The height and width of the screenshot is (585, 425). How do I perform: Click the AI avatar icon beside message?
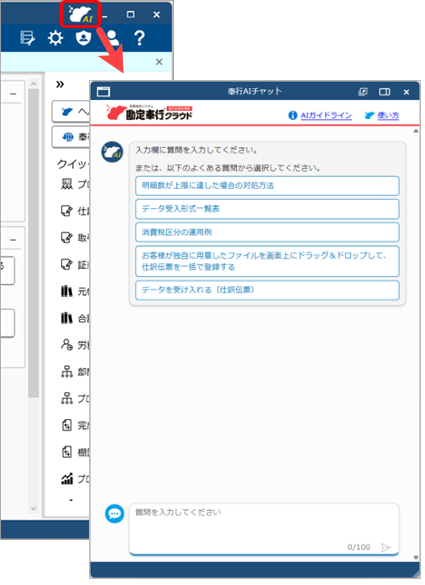pyautogui.click(x=112, y=152)
